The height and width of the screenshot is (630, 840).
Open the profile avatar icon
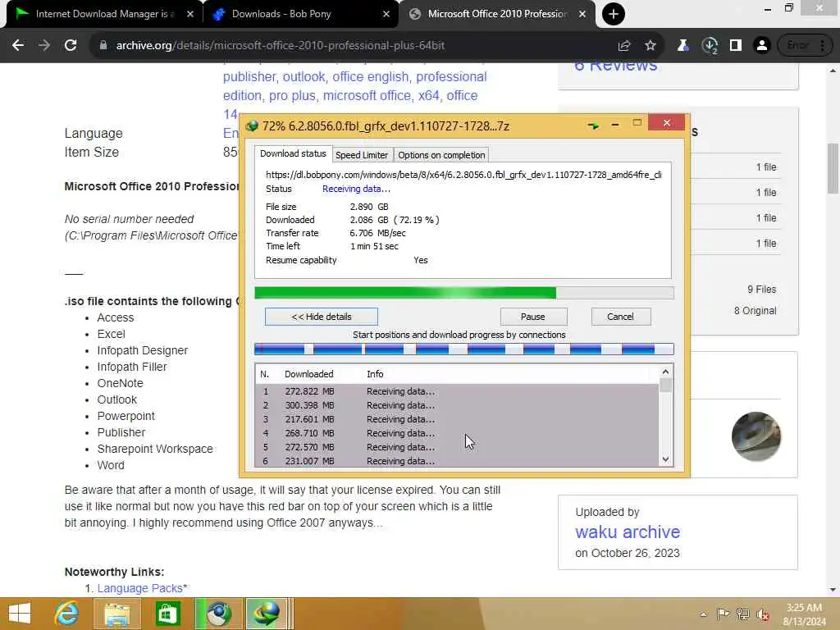tap(761, 46)
